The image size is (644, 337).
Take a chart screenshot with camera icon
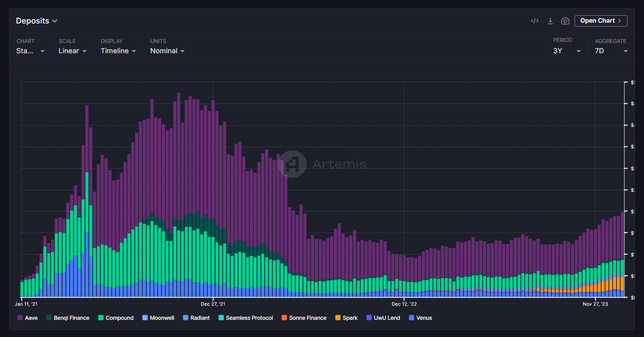[565, 21]
